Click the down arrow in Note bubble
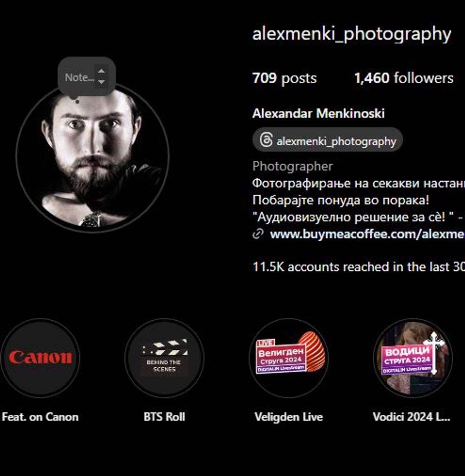Screen dimensions: 465x476 point(101,82)
